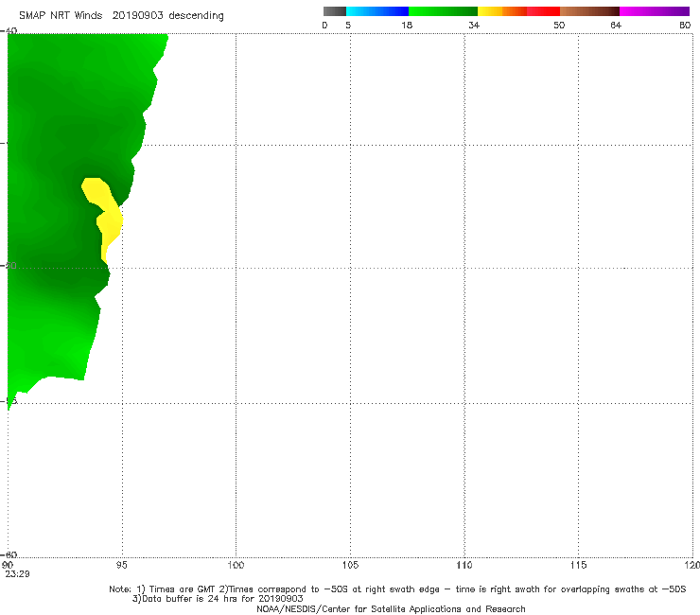Click the note line '3)Data buffer is 24 hrs'
This screenshot has width=700, height=615.
pyautogui.click(x=218, y=599)
